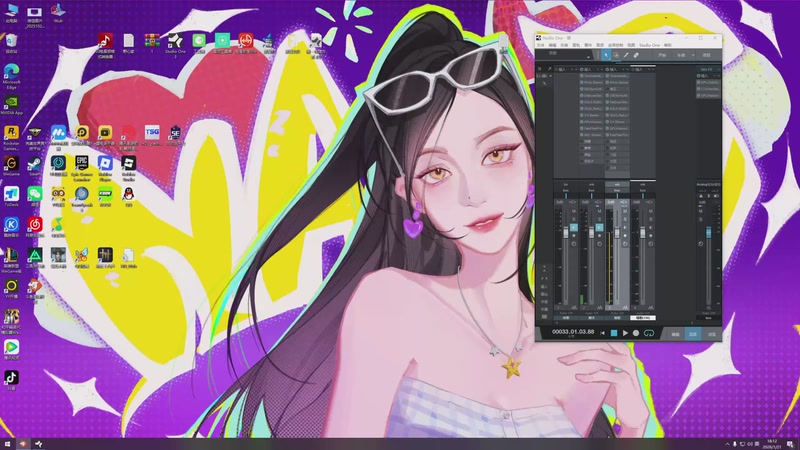Click the 项目 (Project) button in toolbar

click(706, 55)
